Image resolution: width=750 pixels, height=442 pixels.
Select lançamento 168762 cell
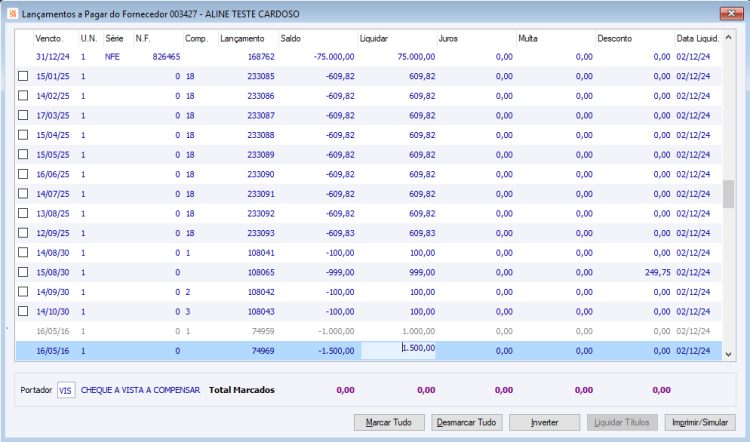(261, 56)
